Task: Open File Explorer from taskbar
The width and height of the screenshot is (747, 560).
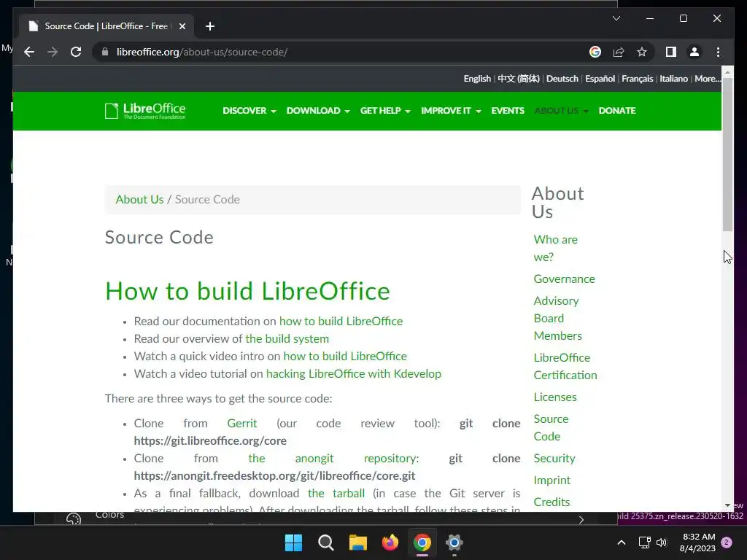Action: pyautogui.click(x=357, y=542)
